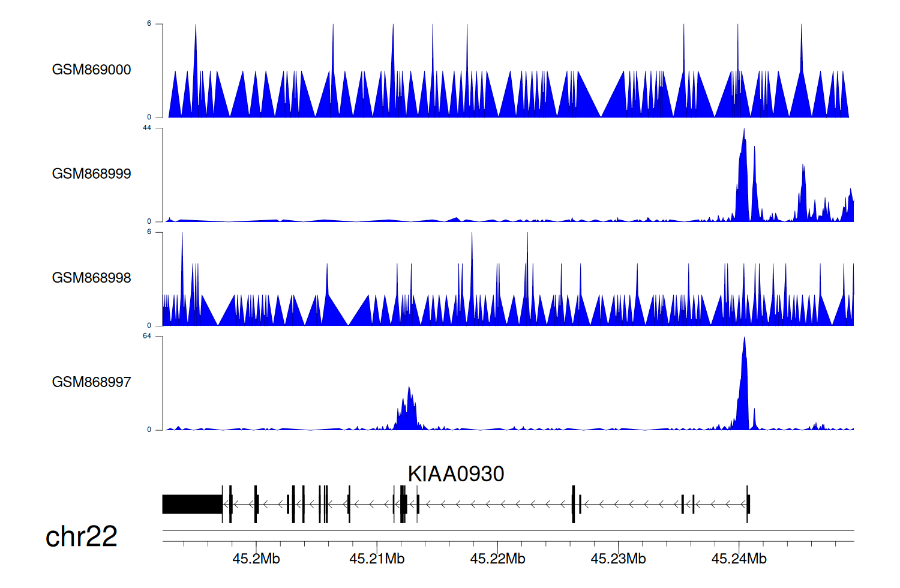The image size is (900, 588).
Task: Click the 45.23Mb coordinate label
Action: tap(618, 559)
